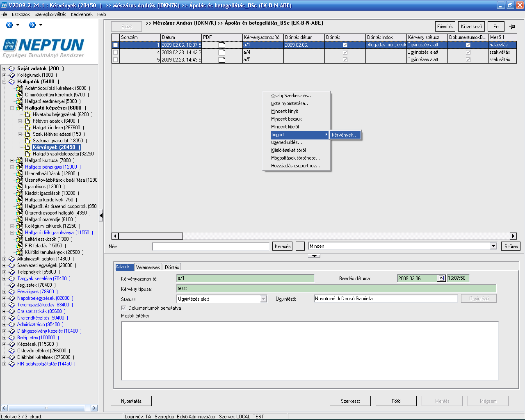Screen dimensions: 525x420
Task: Sort by the Dátum column header
Action: tap(181, 37)
